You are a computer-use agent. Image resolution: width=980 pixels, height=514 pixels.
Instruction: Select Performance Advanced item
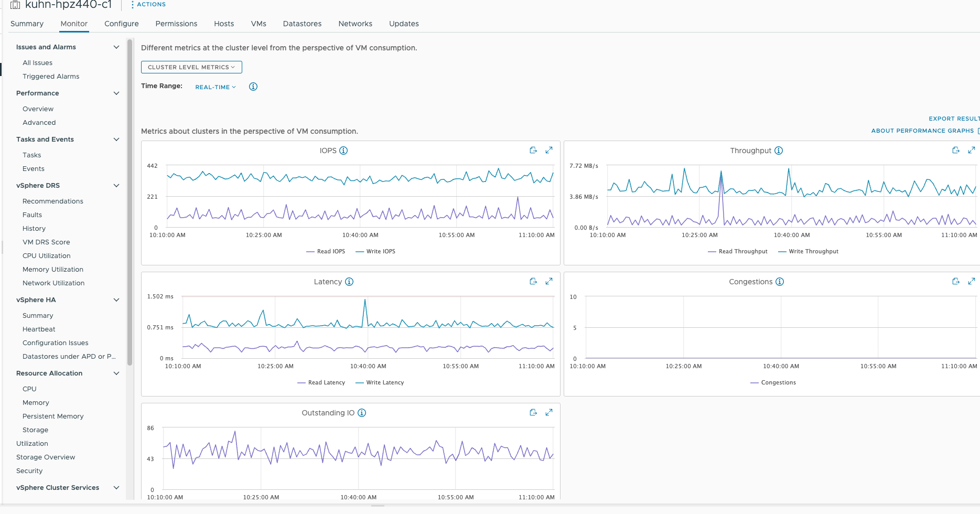point(39,123)
